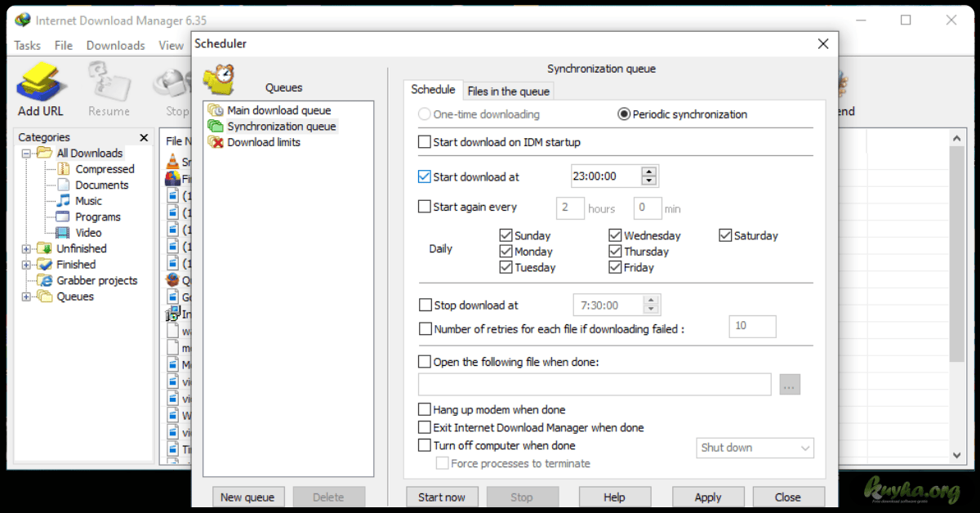This screenshot has width=980, height=513.
Task: Expand the Unfinished tree node
Action: click(x=26, y=249)
